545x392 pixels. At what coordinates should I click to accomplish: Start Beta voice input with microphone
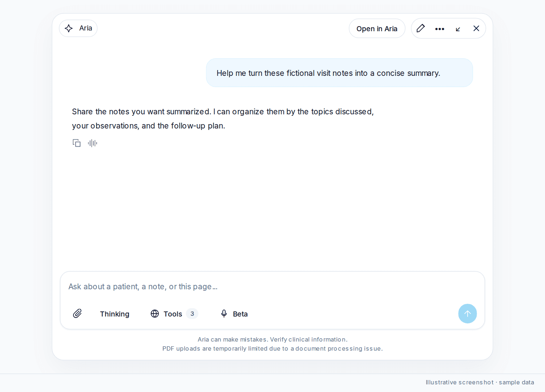pyautogui.click(x=234, y=314)
